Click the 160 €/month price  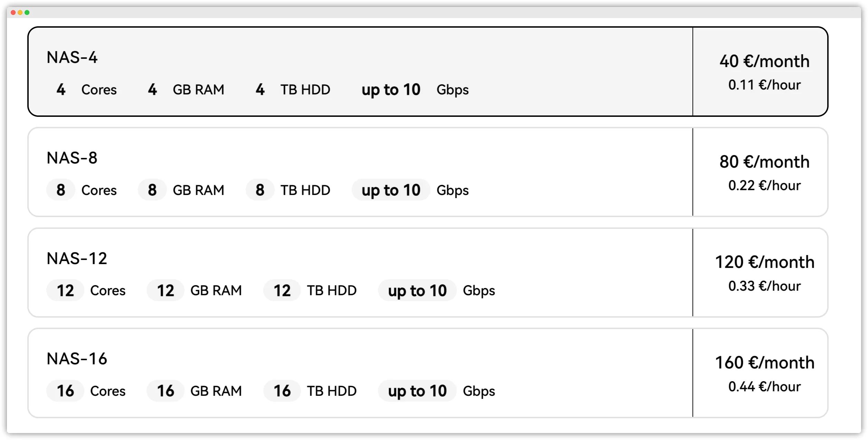(764, 363)
